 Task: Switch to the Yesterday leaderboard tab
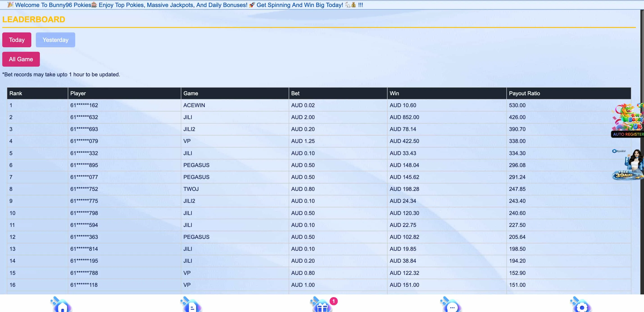(x=55, y=40)
